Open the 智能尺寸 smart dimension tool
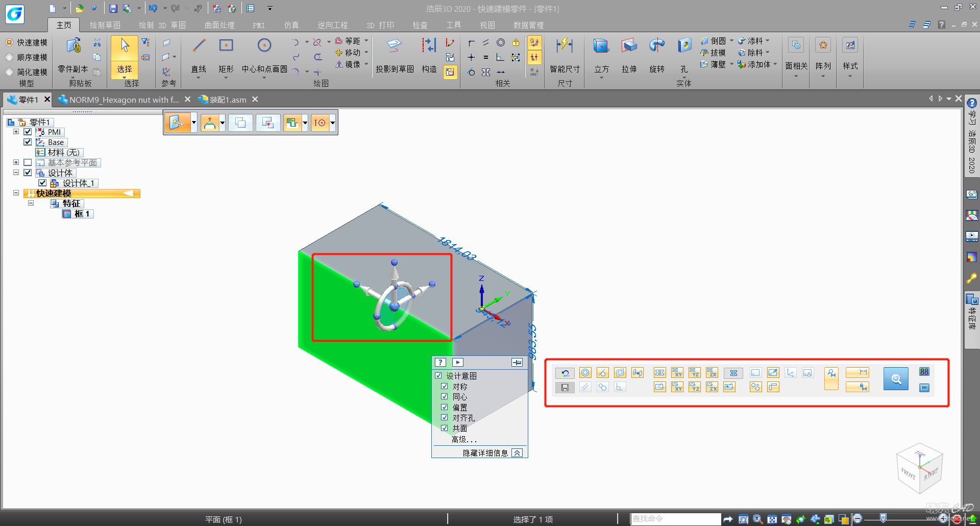This screenshot has width=980, height=526. tap(565, 47)
